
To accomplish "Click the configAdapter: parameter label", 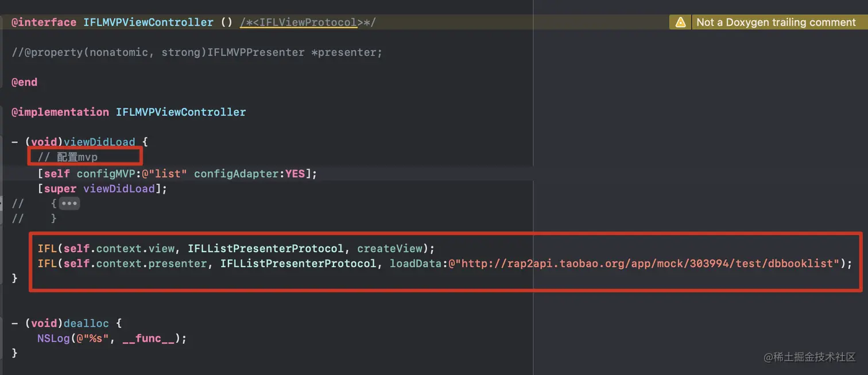I will (239, 173).
